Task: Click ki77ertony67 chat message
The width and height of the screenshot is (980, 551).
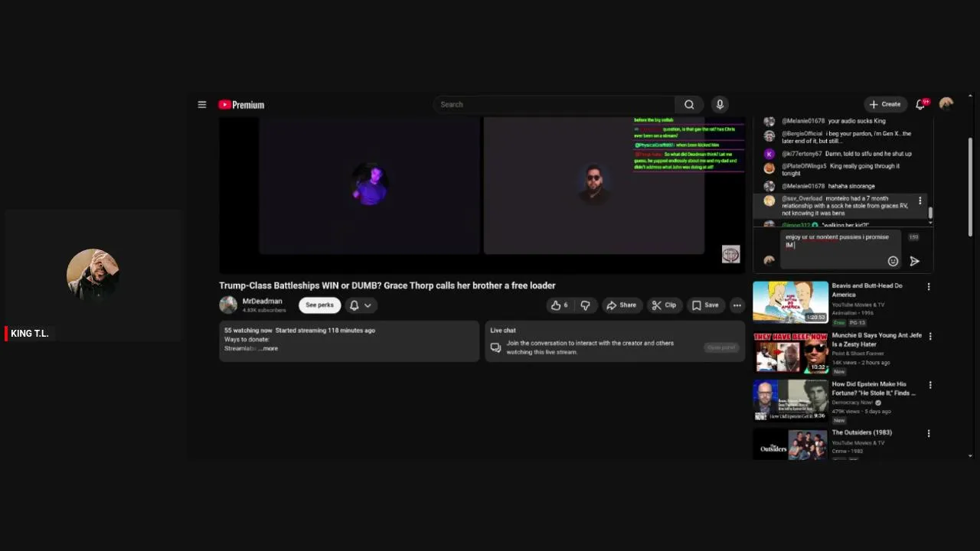Action: [846, 154]
